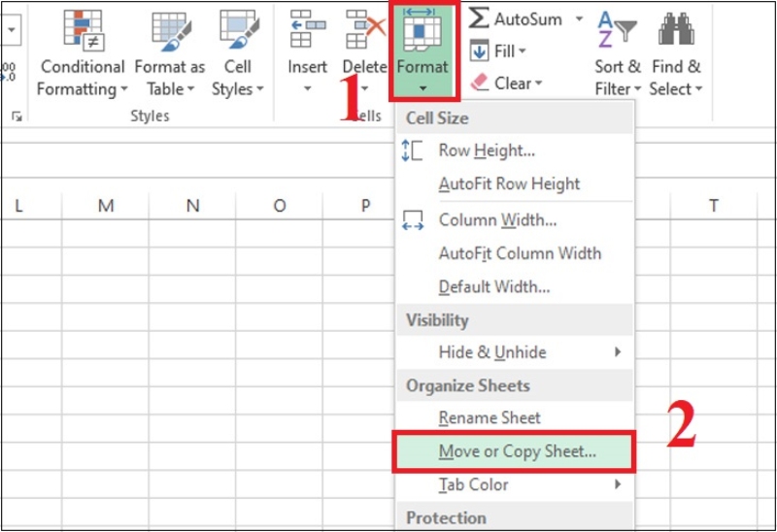Choose Rename Sheet menu entry
The width and height of the screenshot is (777, 532).
click(x=515, y=417)
